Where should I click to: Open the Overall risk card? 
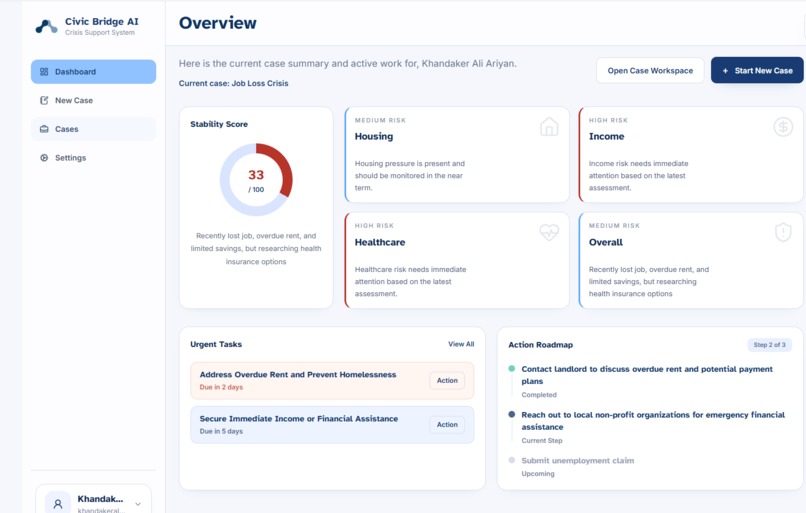(691, 261)
